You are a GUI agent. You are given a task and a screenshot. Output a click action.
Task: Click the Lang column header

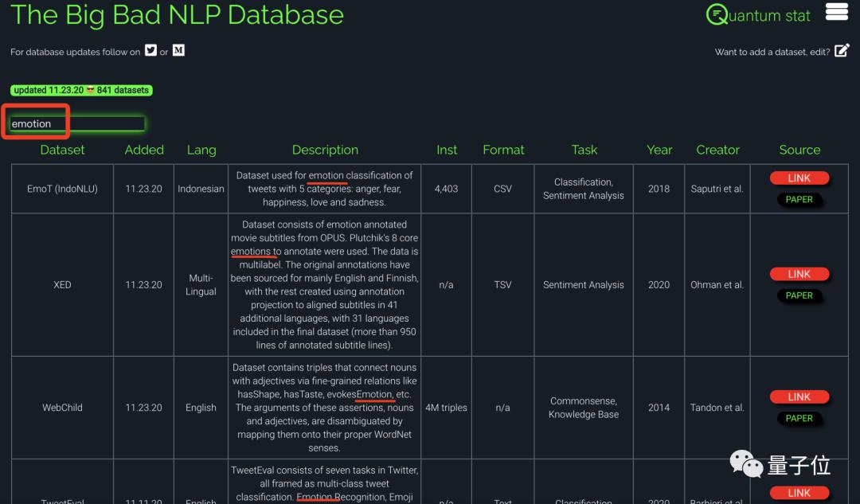pos(201,150)
